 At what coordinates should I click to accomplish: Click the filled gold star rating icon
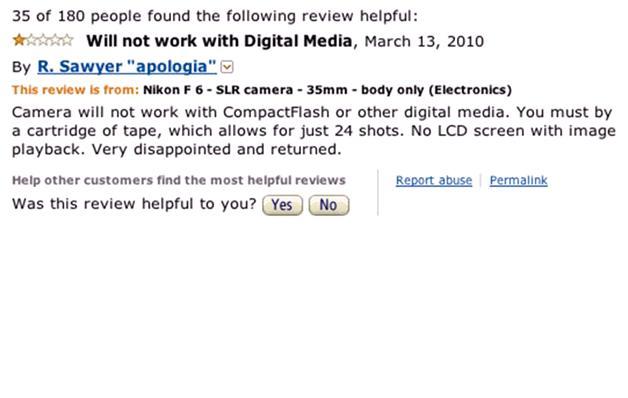pos(19,40)
